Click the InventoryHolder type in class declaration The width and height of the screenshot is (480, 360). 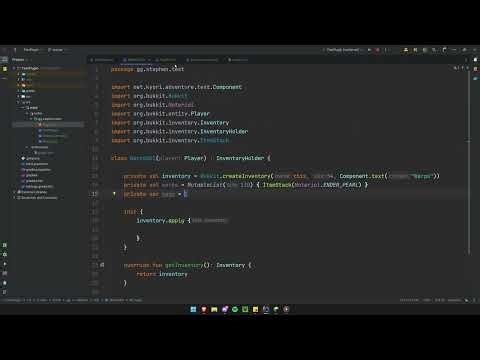(x=240, y=158)
